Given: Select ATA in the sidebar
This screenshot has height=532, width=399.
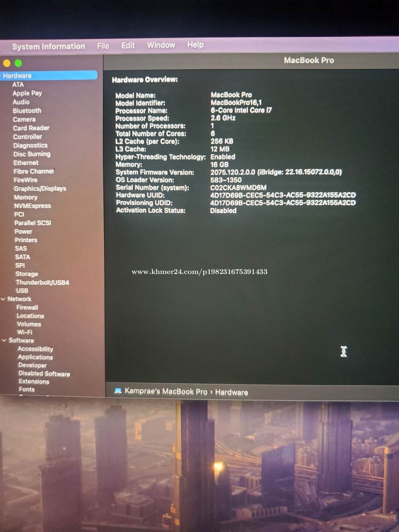Looking at the screenshot, I should [18, 84].
